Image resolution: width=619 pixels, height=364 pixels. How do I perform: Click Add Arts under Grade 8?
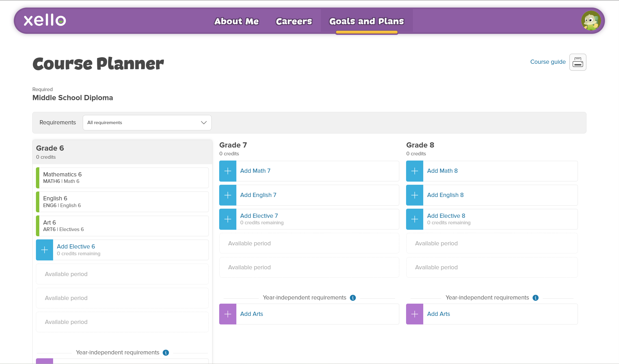pos(438,314)
